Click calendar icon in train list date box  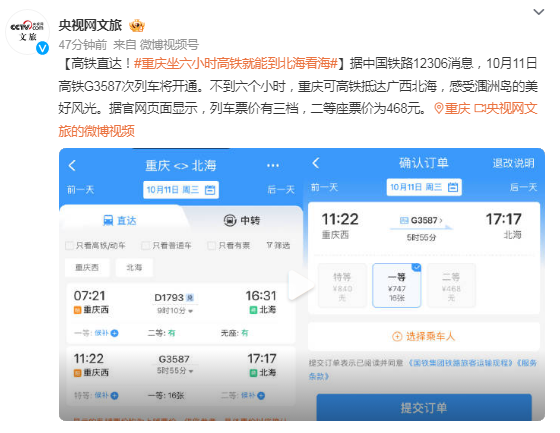coord(210,190)
